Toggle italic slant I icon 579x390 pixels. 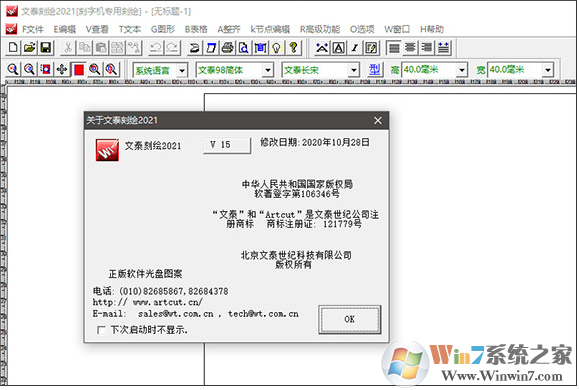pyautogui.click(x=355, y=48)
